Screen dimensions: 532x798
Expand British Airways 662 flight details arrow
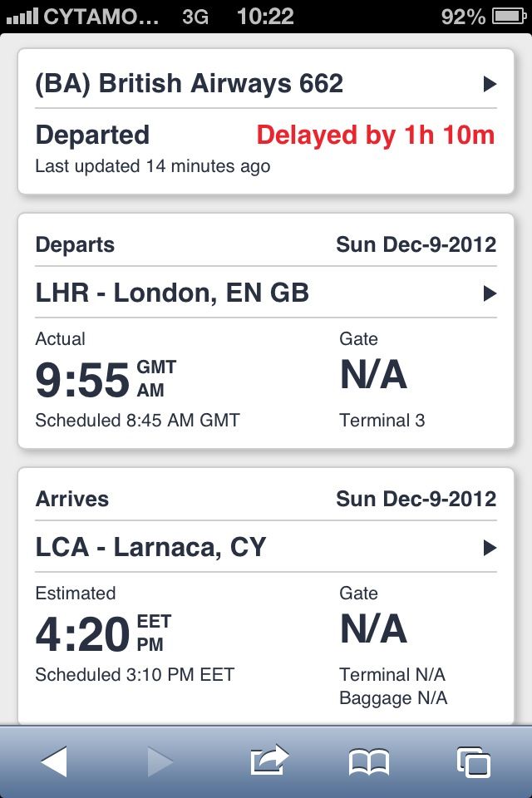point(490,83)
